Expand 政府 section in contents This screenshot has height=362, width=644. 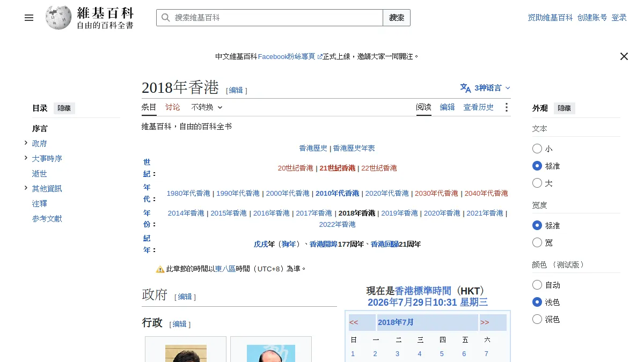(x=26, y=143)
